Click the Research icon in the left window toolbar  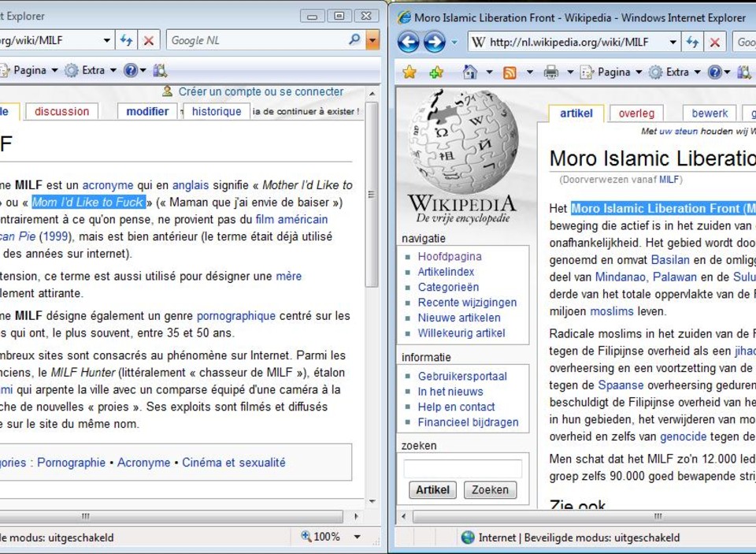tap(160, 70)
